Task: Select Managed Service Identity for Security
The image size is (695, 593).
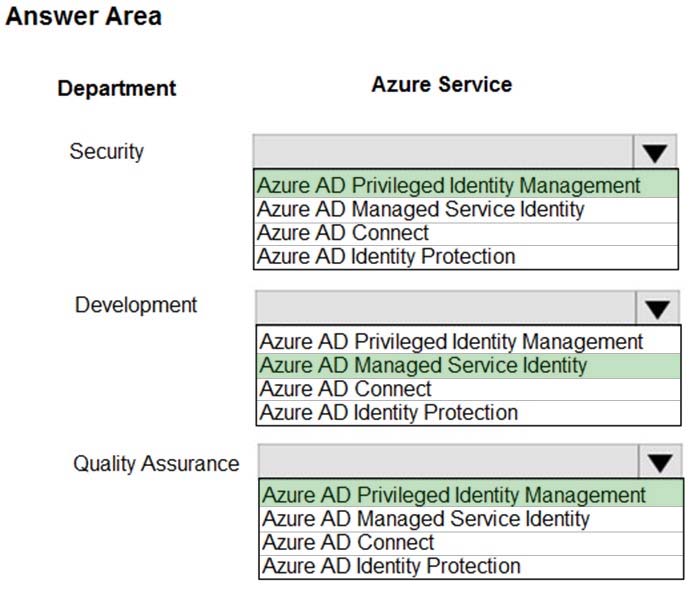Action: point(466,210)
